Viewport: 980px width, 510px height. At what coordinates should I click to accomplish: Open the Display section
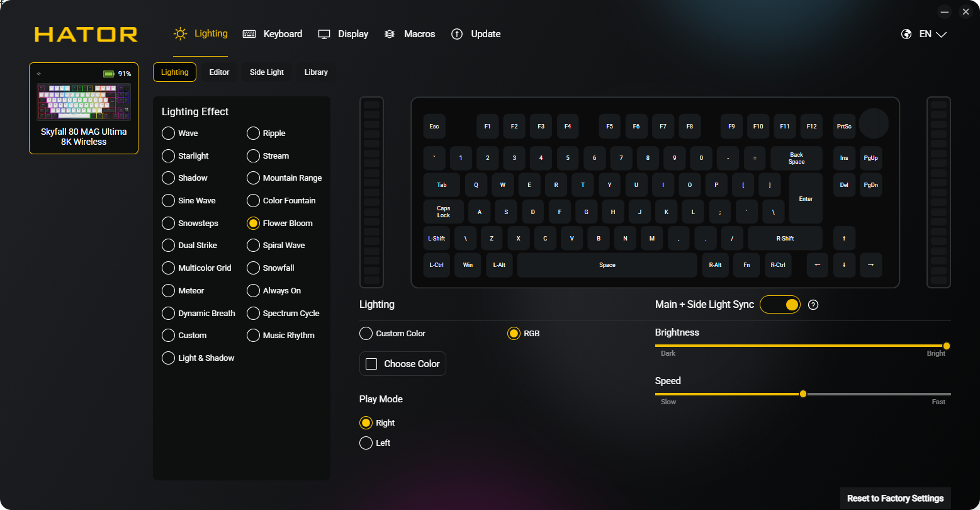(343, 34)
